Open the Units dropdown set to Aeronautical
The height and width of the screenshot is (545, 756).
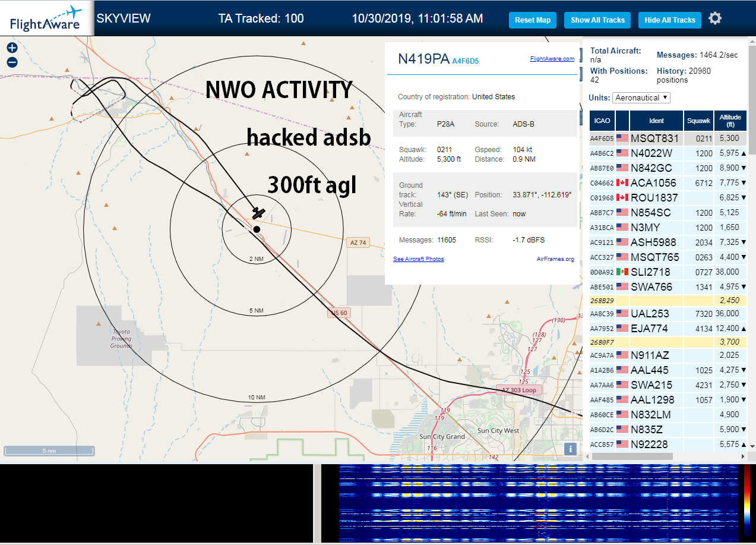coord(642,97)
